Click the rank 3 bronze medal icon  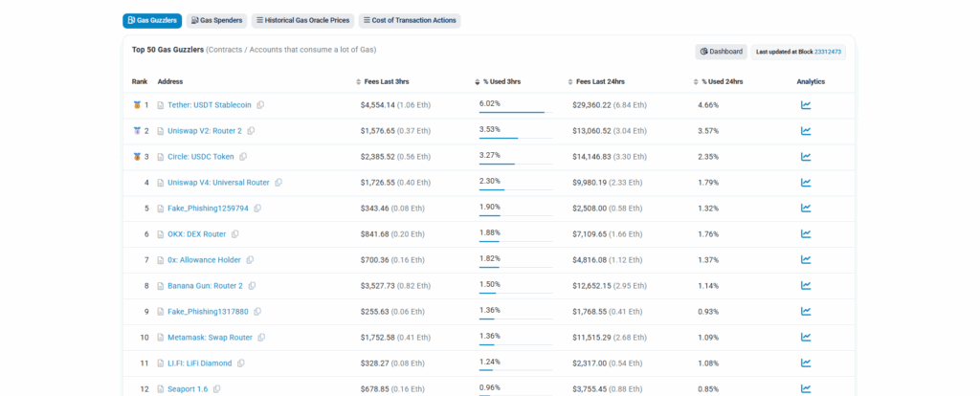click(x=137, y=157)
